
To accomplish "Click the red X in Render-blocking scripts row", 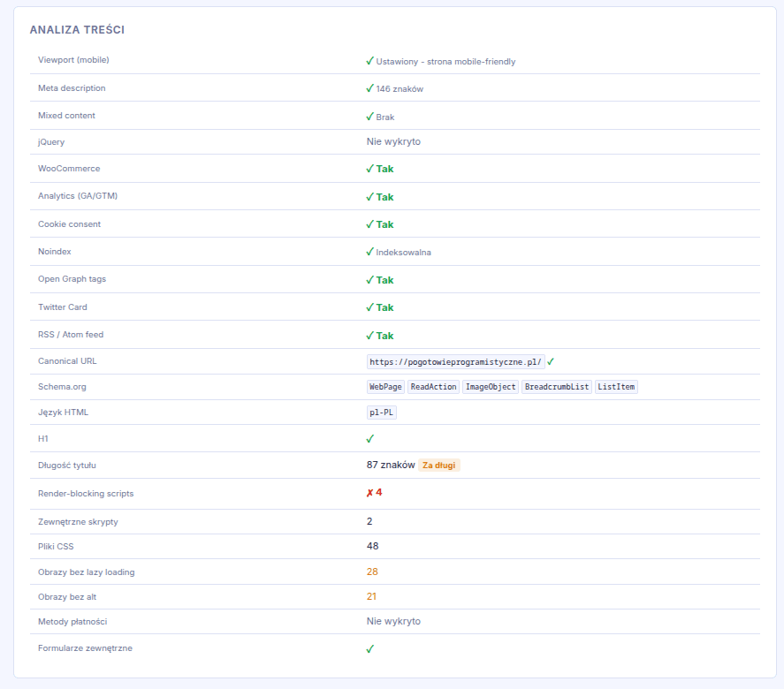I will coord(370,493).
